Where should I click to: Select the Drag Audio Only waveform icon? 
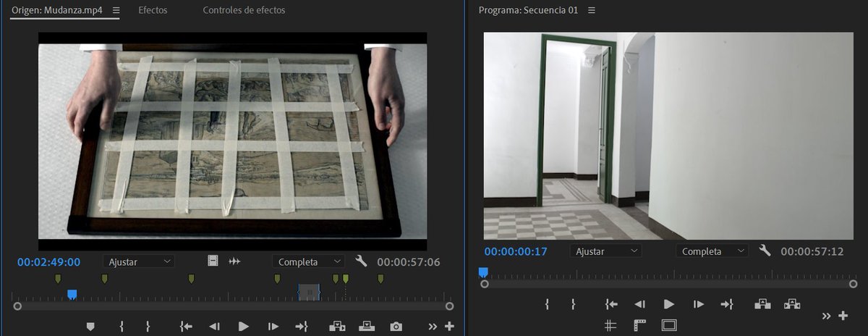click(234, 261)
